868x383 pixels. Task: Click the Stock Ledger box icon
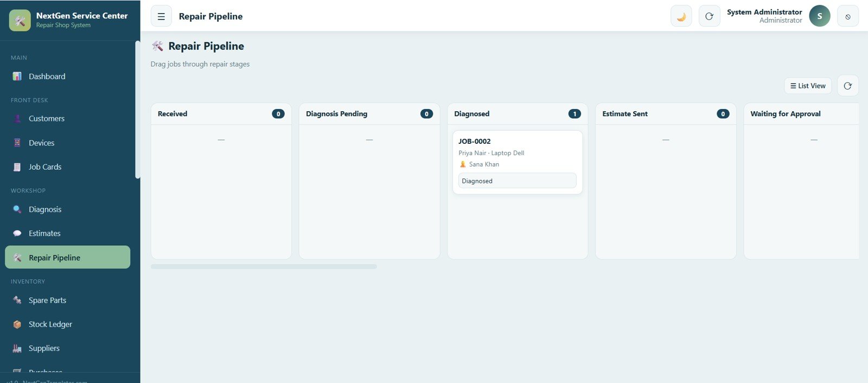pyautogui.click(x=17, y=324)
